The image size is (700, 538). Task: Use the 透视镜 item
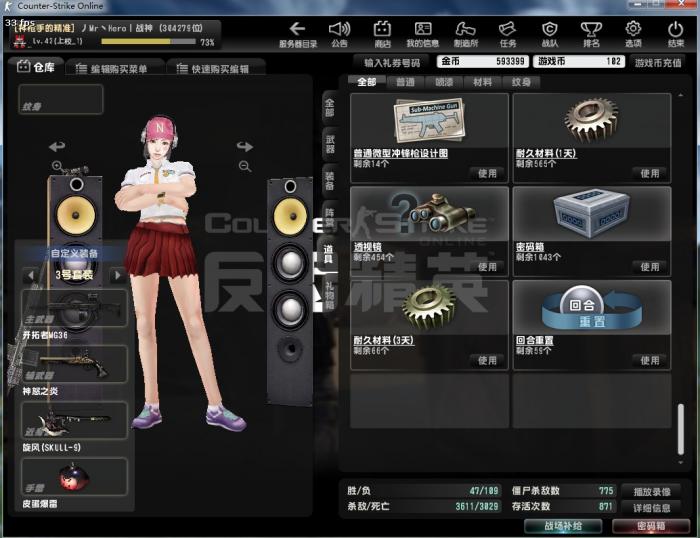[x=487, y=267]
